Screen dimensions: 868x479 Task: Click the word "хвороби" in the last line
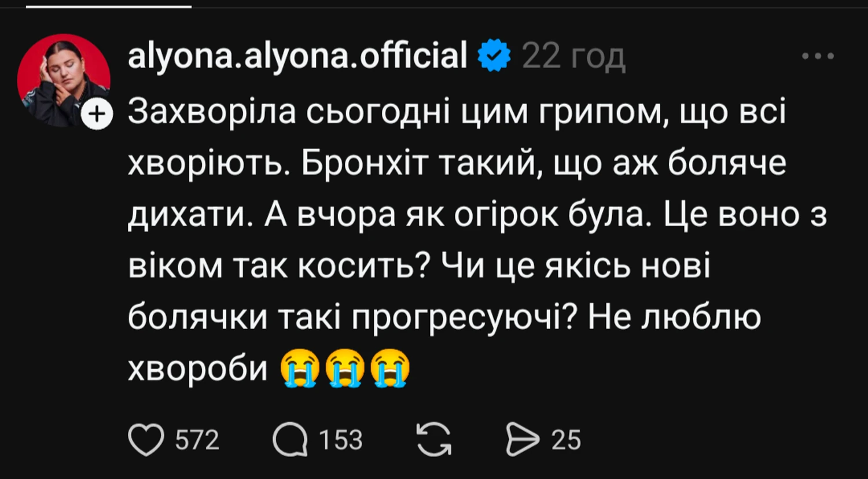coord(197,368)
